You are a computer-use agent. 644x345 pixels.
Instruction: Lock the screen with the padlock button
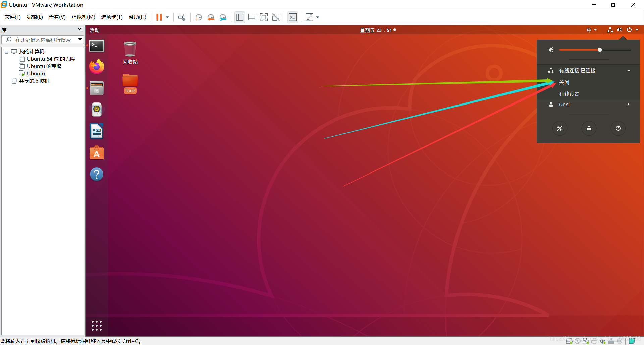click(x=589, y=128)
